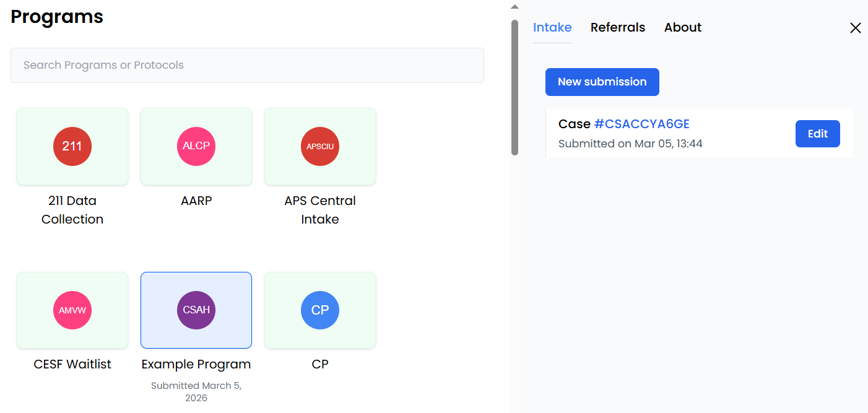The width and height of the screenshot is (868, 413).
Task: Select the 211 Data Collection label
Action: tap(72, 210)
